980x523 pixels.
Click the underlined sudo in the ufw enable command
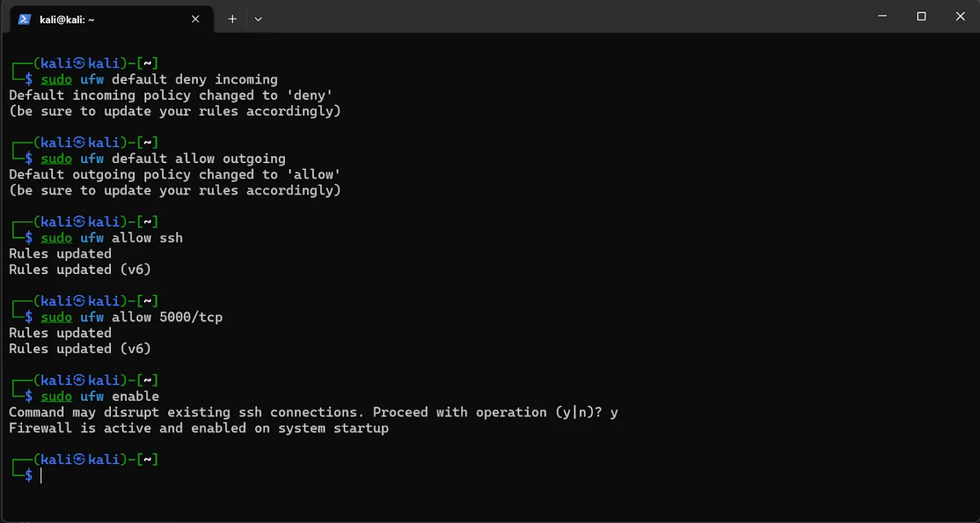56,396
